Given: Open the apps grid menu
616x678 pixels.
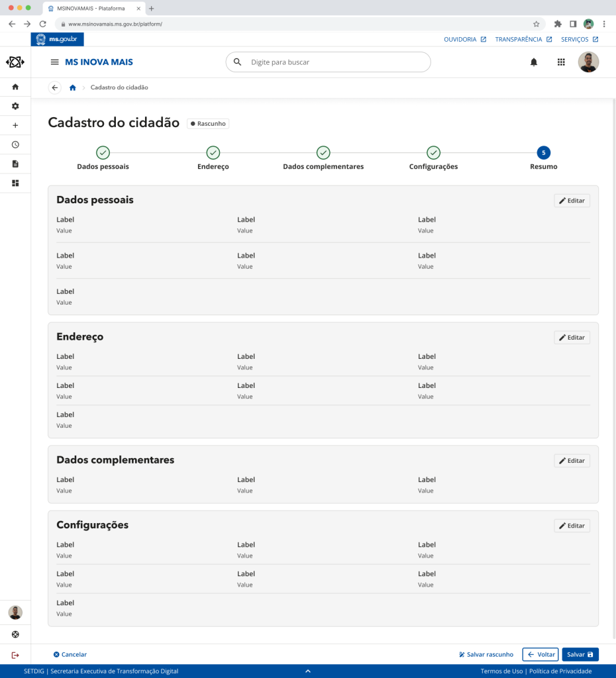Looking at the screenshot, I should click(x=561, y=62).
